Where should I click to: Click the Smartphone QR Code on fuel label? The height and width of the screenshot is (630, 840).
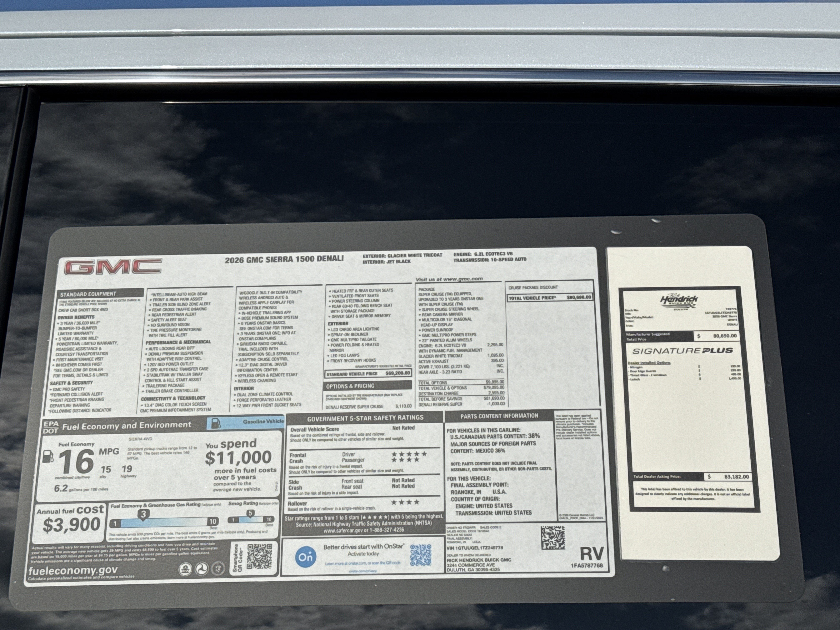(259, 557)
